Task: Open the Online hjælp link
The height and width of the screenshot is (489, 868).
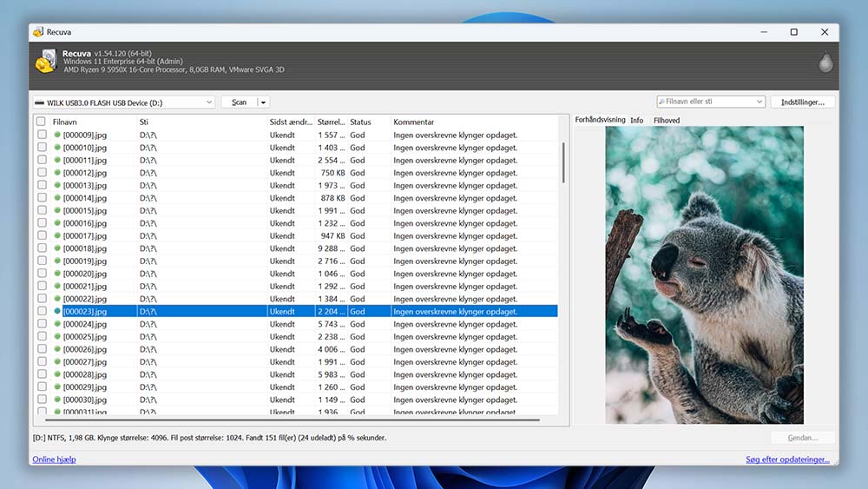Action: [54, 459]
